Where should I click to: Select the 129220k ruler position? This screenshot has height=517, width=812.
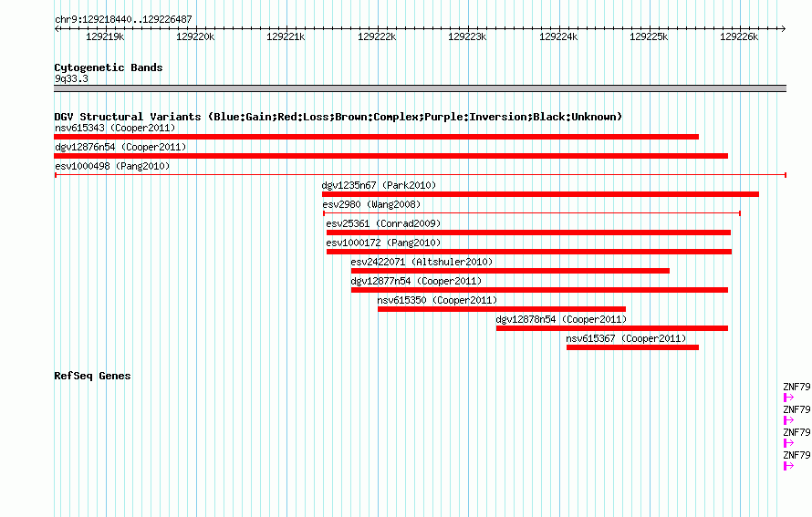click(195, 36)
